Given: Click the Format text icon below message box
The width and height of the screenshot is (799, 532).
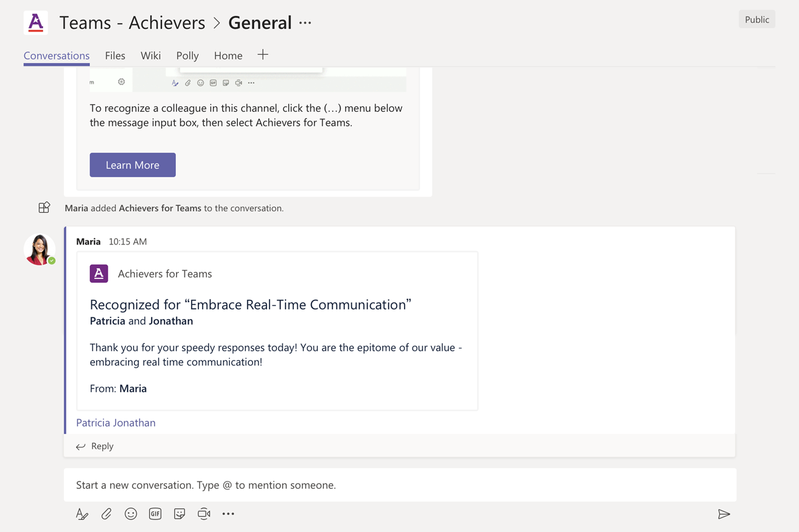Looking at the screenshot, I should click(82, 514).
